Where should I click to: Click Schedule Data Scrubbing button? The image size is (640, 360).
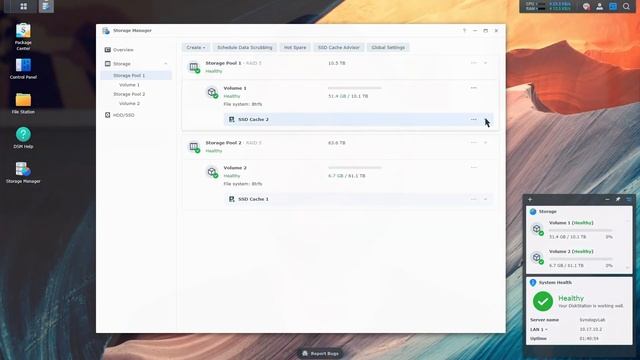[x=244, y=47]
